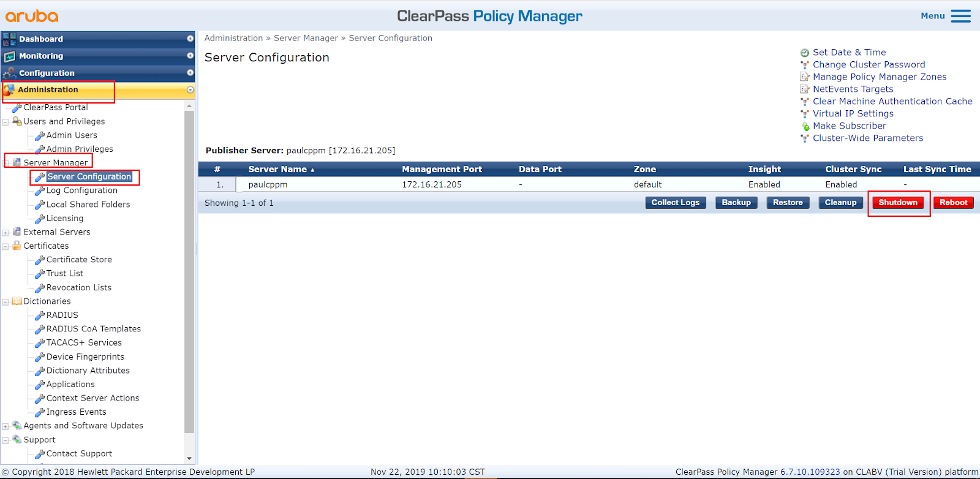Image resolution: width=980 pixels, height=479 pixels.
Task: Click the Certificates lock icon
Action: [17, 246]
